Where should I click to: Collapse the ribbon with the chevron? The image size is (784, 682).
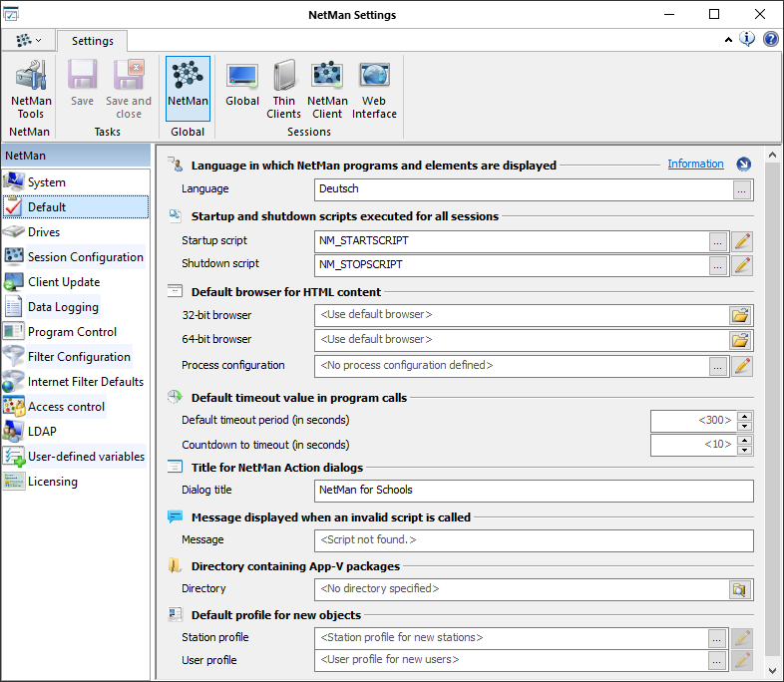tap(728, 40)
